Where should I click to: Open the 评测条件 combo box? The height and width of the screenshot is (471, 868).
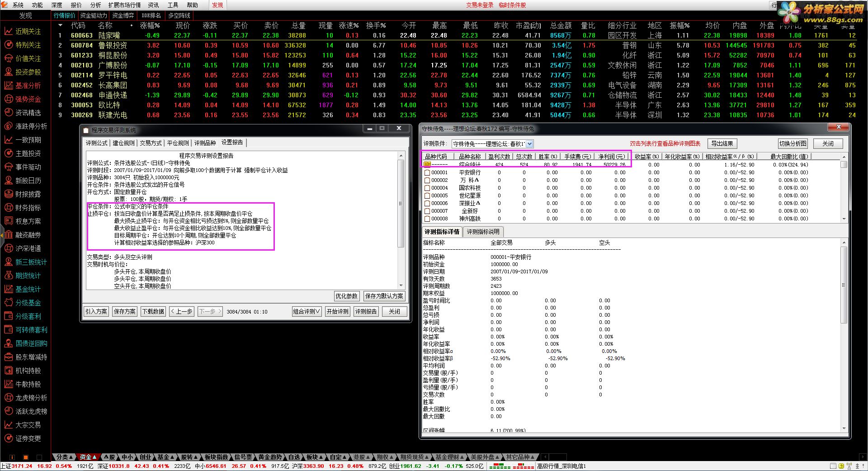pyautogui.click(x=493, y=144)
